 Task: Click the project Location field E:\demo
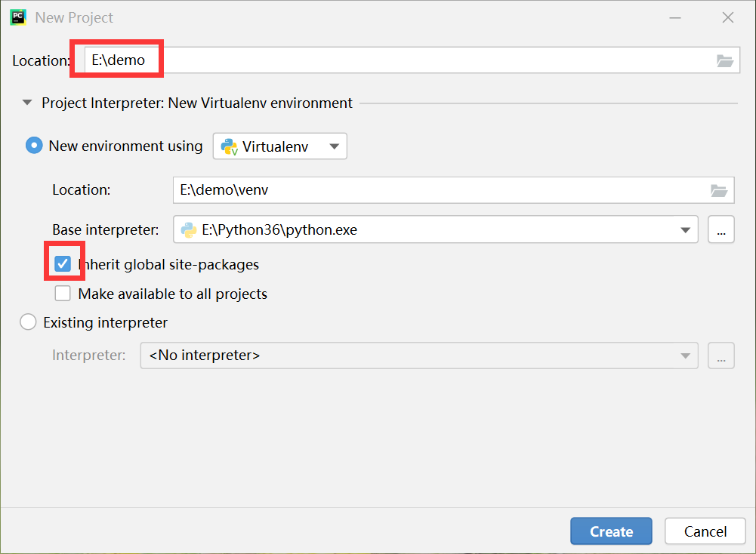(412, 60)
